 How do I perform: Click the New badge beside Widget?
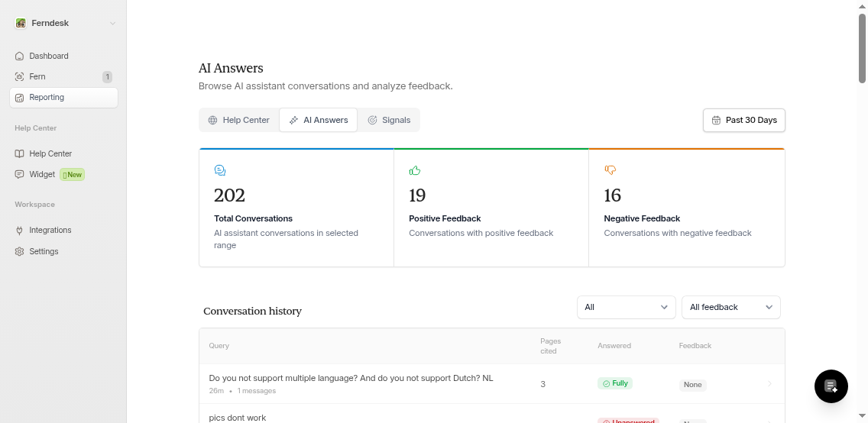72,175
